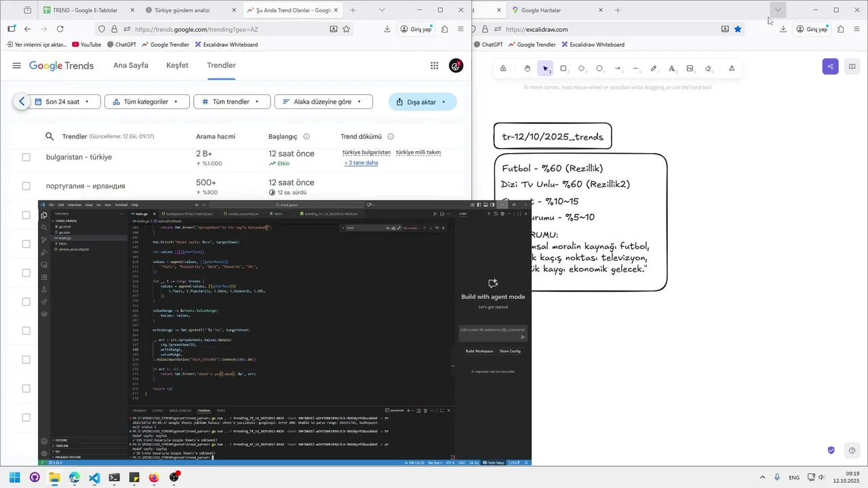Click the türkiye bulgaristan breakdown link

(x=367, y=152)
